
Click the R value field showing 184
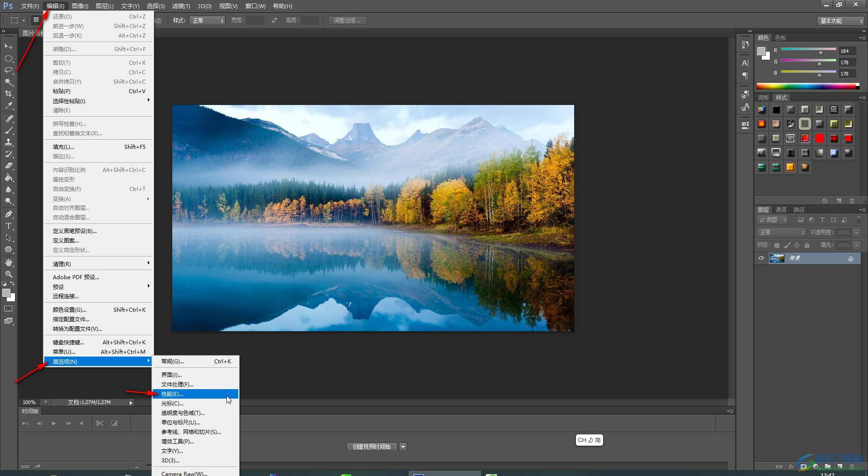847,51
